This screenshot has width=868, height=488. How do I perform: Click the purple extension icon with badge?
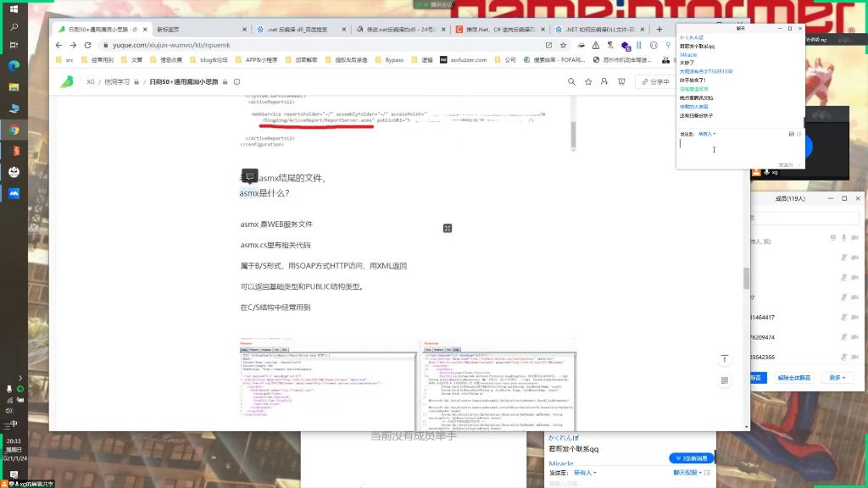pyautogui.click(x=626, y=46)
